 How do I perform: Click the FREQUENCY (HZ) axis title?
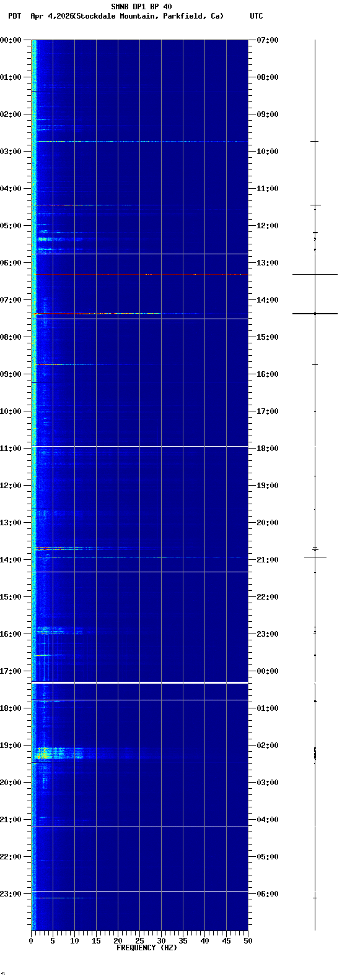click(x=146, y=948)
